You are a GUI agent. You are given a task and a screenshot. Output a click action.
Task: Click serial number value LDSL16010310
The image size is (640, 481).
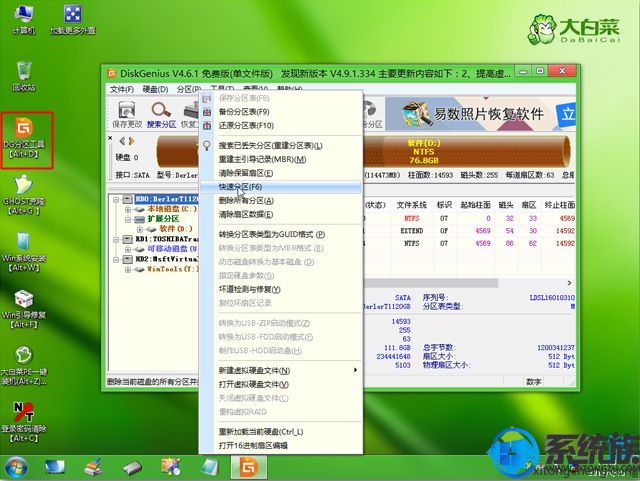552,298
